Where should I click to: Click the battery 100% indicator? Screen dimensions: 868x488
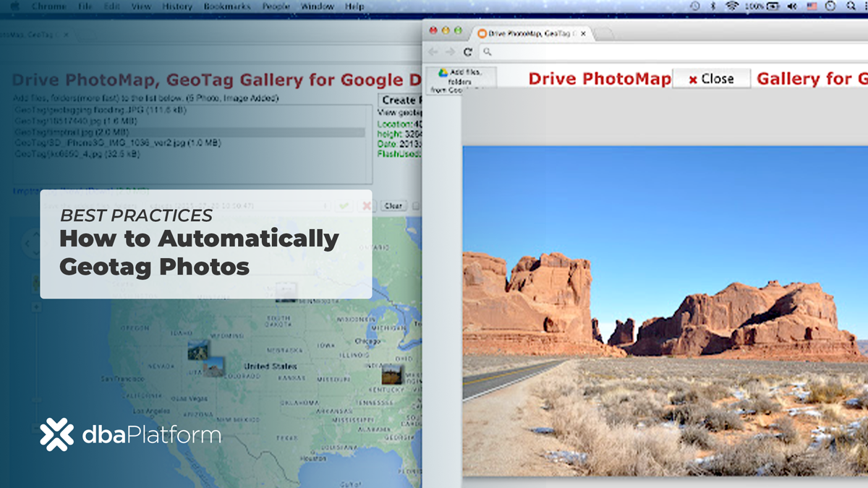tap(761, 7)
